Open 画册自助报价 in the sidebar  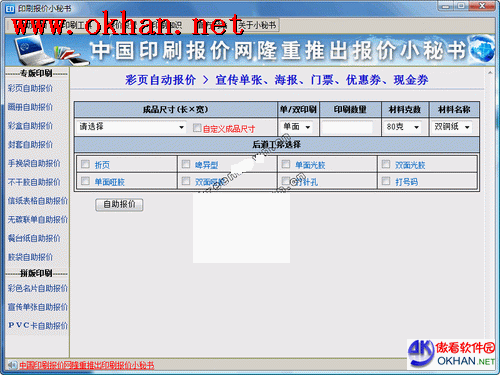click(x=30, y=107)
